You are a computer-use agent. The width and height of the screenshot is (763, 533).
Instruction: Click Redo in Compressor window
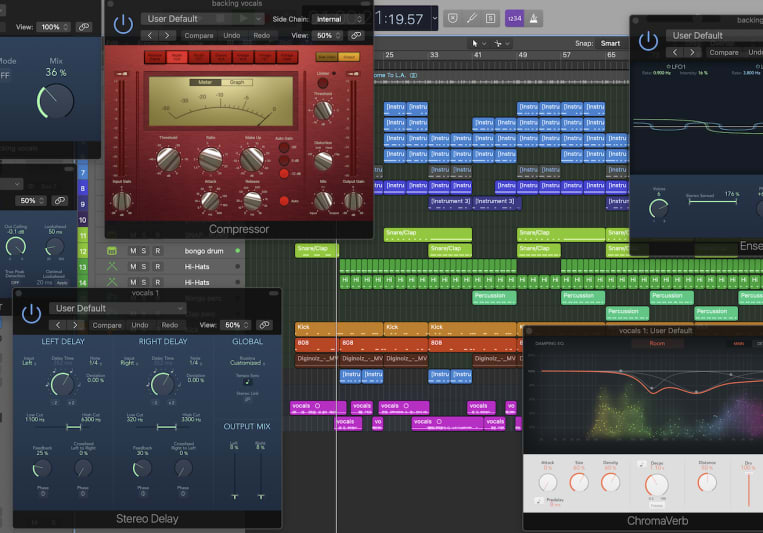point(261,36)
